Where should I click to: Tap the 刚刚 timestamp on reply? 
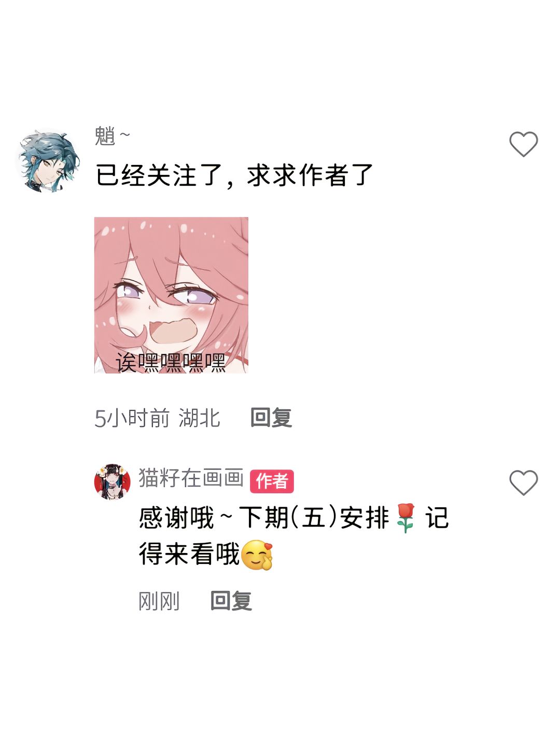pos(159,601)
